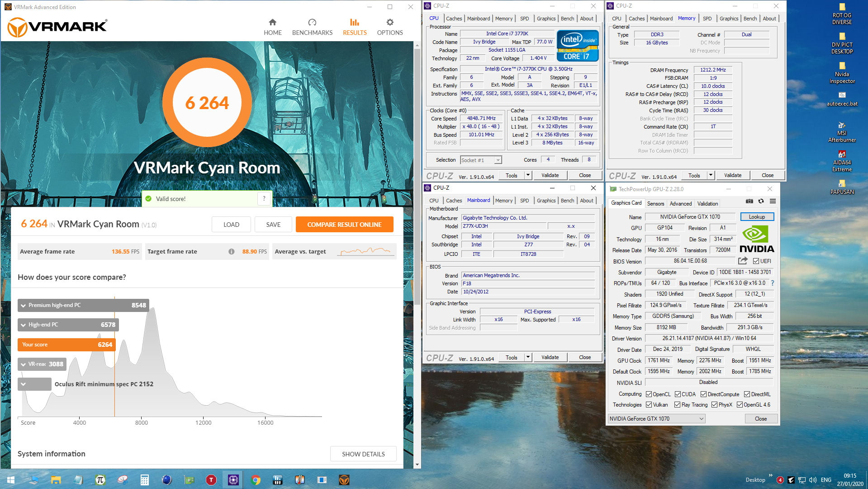Image resolution: width=868 pixels, height=489 pixels.
Task: Click Validate in the CPU-Z Memory window
Action: click(732, 175)
